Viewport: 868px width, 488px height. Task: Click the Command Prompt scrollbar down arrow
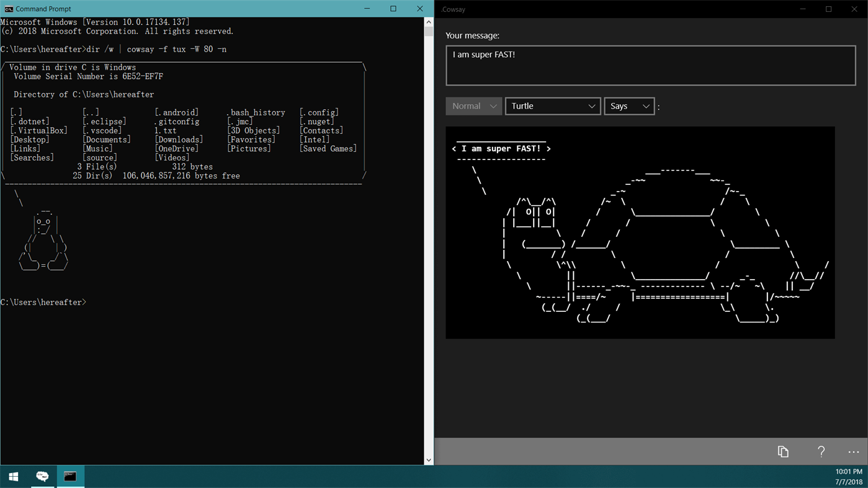coord(428,460)
